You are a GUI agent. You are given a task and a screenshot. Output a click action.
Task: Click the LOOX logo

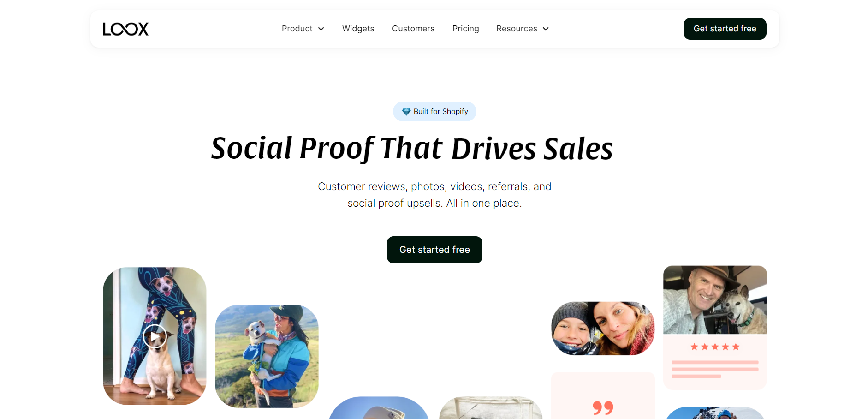pyautogui.click(x=125, y=29)
